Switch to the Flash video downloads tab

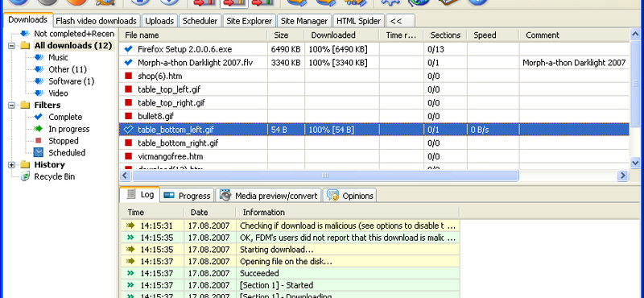pyautogui.click(x=96, y=21)
